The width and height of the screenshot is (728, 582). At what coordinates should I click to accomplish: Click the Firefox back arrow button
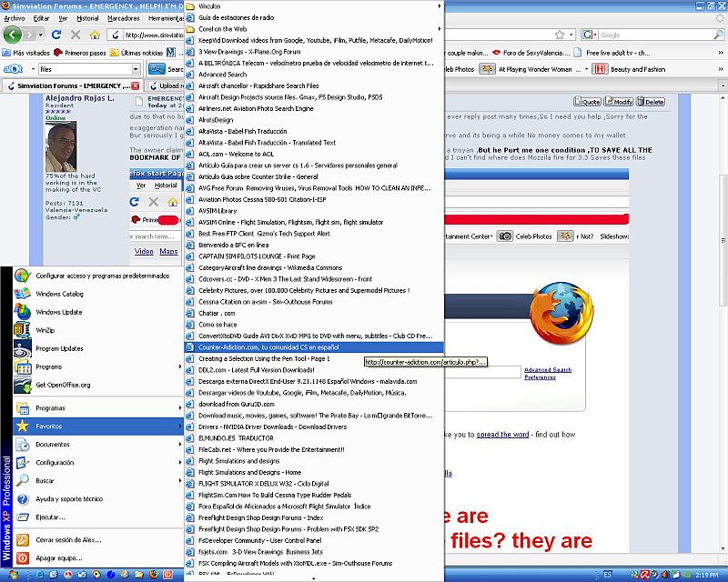[13, 35]
